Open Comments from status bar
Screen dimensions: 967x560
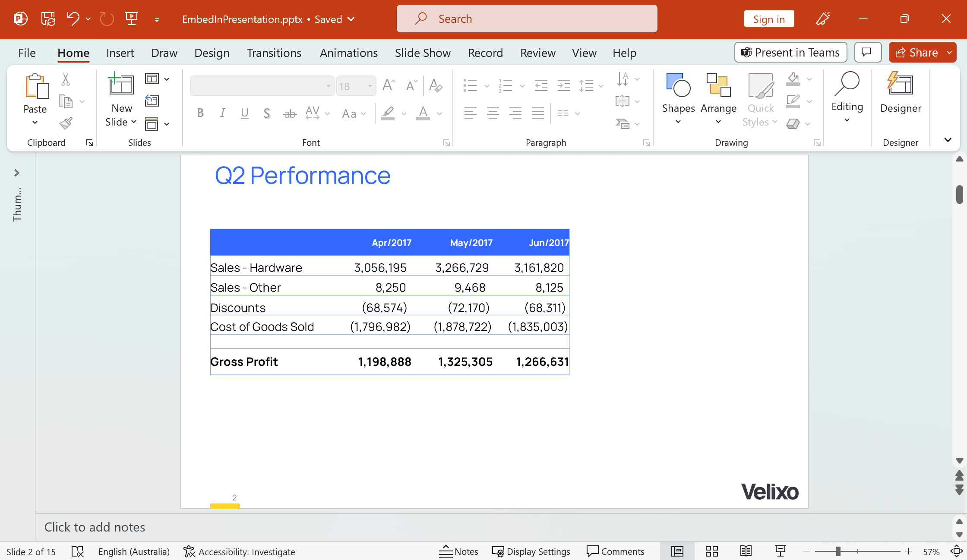(615, 551)
